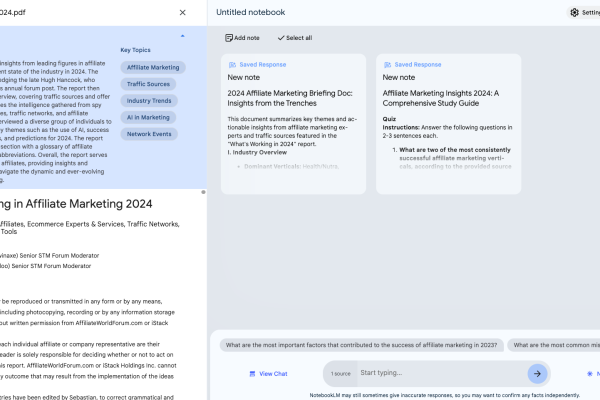This screenshot has height=400, width=600.
Task: Click the Untitled notebook title
Action: [x=251, y=12]
